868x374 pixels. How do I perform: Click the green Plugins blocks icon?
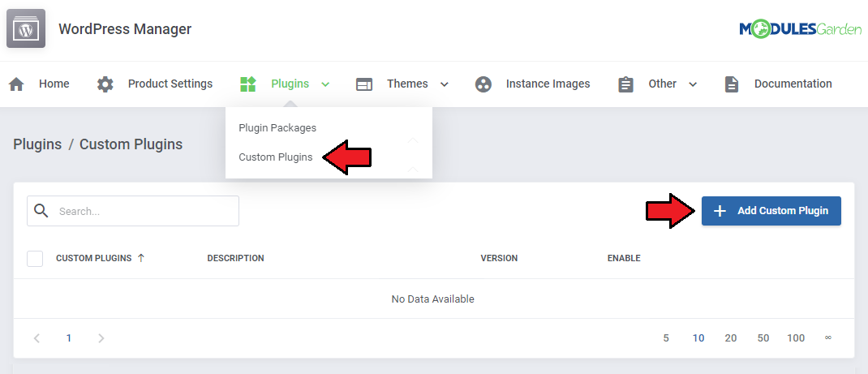[247, 84]
